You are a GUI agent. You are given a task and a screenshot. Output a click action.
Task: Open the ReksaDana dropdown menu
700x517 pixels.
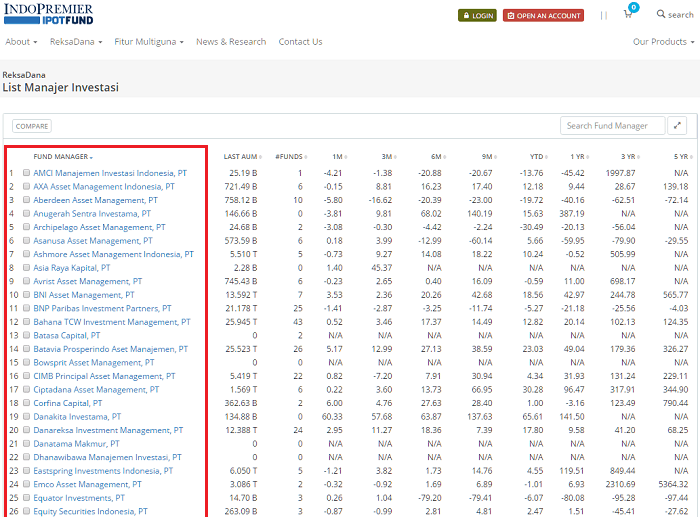(x=75, y=42)
